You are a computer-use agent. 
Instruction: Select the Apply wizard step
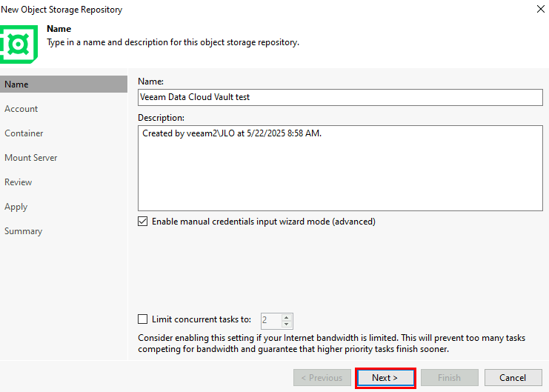pos(16,207)
